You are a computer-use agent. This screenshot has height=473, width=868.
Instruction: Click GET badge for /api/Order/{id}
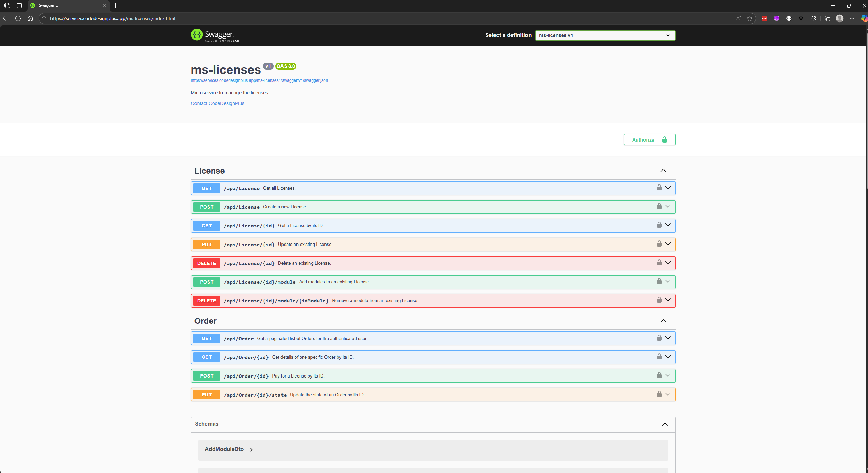coord(206,357)
